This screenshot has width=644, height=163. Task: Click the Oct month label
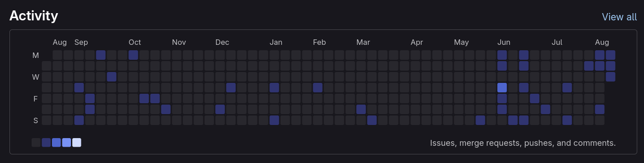tap(135, 43)
